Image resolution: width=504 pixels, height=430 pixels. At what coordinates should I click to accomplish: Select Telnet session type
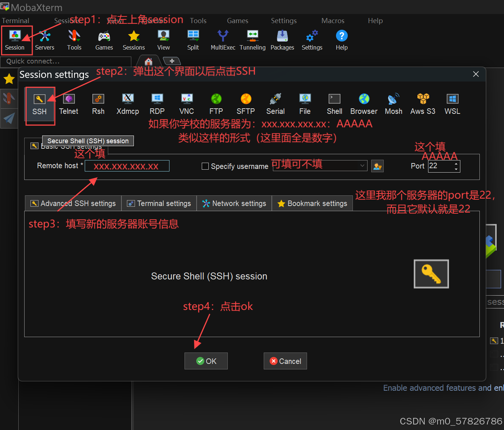click(x=69, y=104)
